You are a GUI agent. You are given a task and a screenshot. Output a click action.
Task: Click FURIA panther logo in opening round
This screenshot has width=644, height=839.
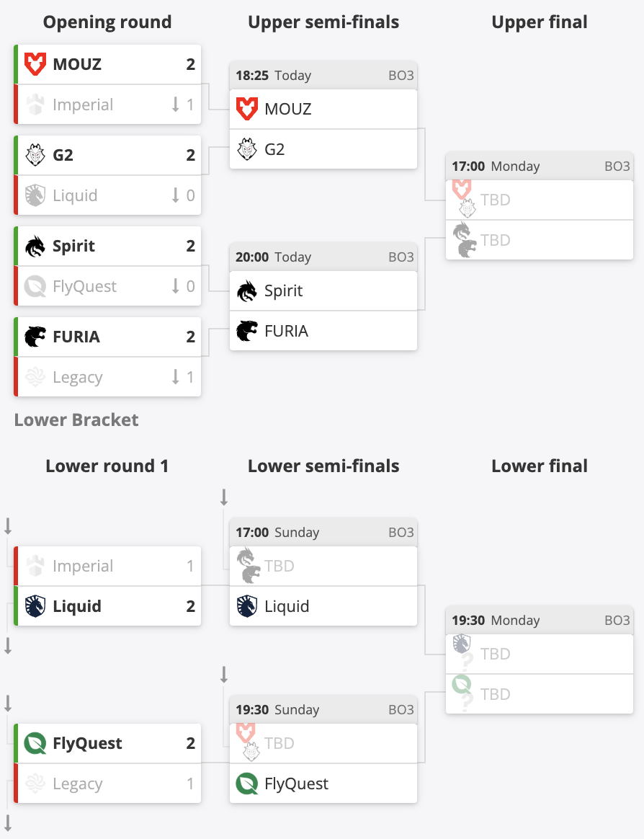click(x=35, y=337)
